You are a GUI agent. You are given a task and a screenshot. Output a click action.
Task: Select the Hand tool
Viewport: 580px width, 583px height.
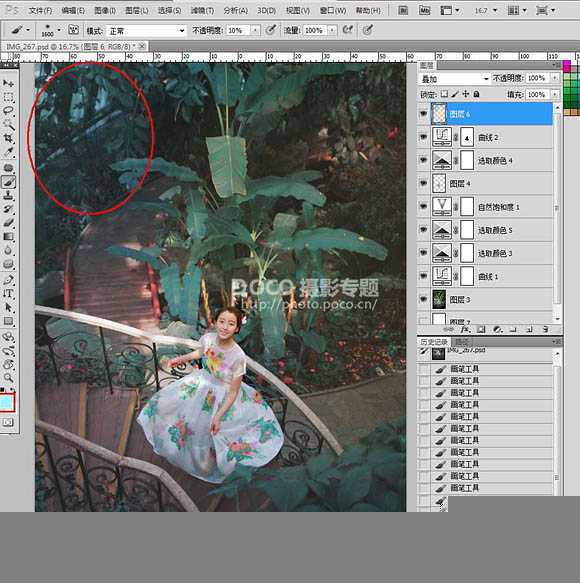tap(8, 364)
